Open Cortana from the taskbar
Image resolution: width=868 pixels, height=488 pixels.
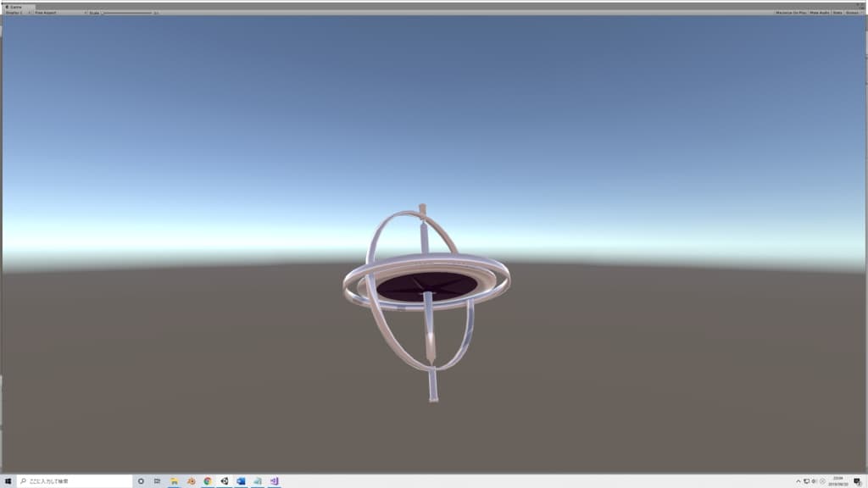pos(141,481)
